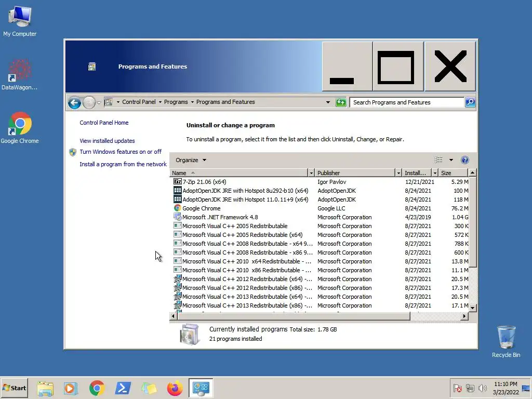532x399 pixels.
Task: Click Programs breadcrumb
Action: pos(176,102)
